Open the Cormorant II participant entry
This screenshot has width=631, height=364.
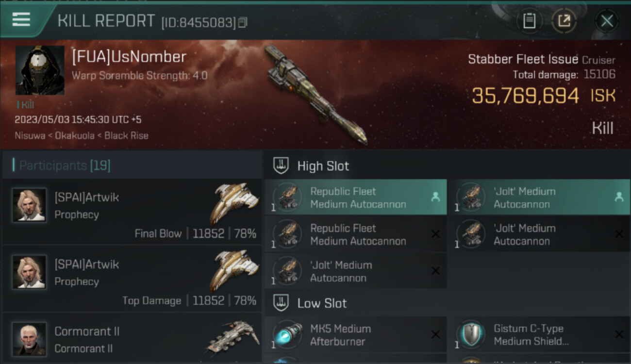132,339
